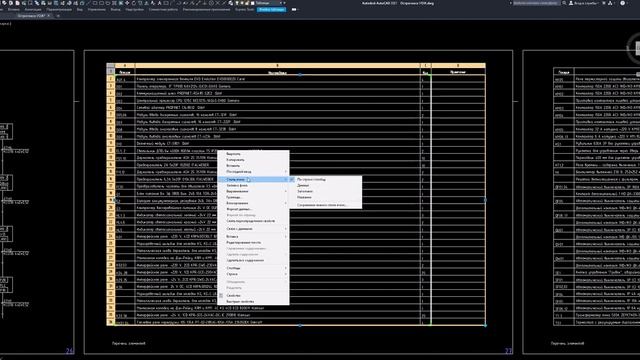Choose Вставить in the context menu
The height and width of the screenshot is (360, 640).
[x=253, y=166]
